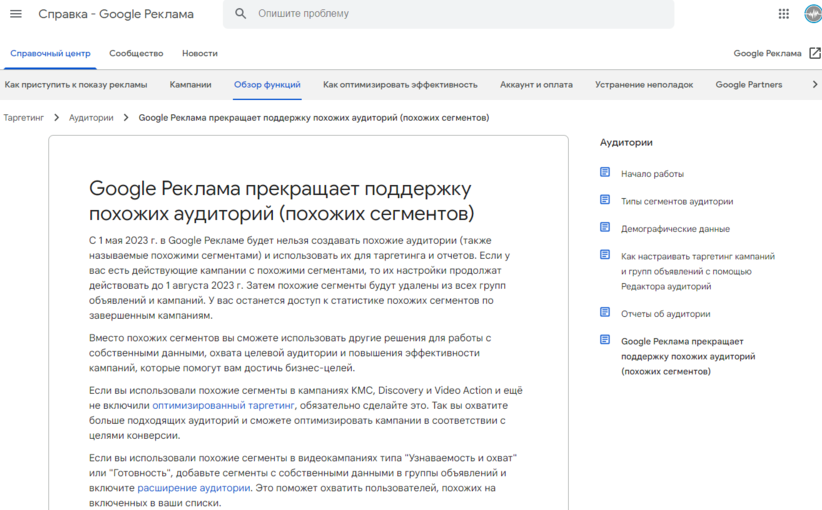This screenshot has height=510, width=822.
Task: Click the chevron after Таргетинг breadcrumb
Action: [x=57, y=117]
